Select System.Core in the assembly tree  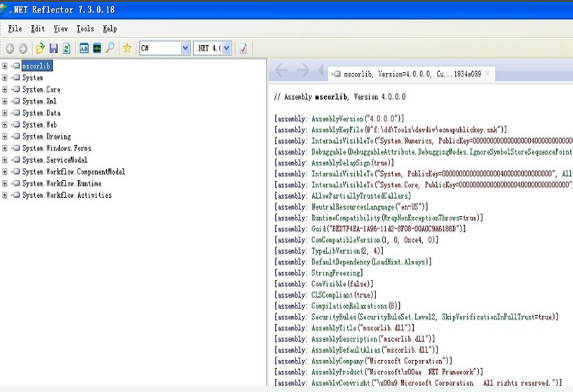(41, 90)
